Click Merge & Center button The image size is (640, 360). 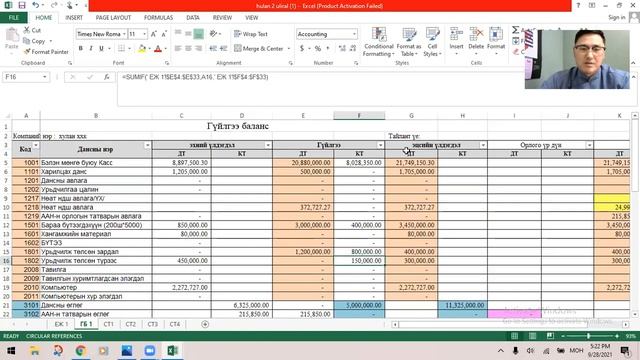[x=259, y=49]
